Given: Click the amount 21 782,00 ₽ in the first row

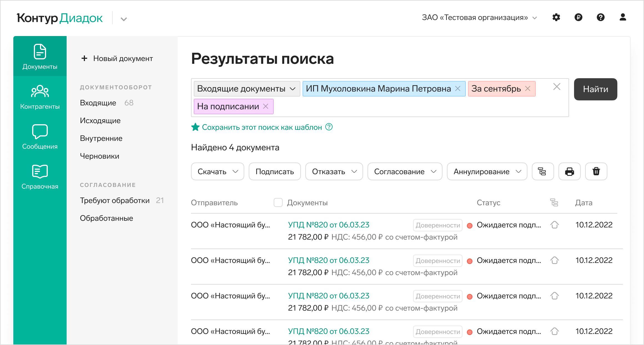Looking at the screenshot, I should click(308, 237).
